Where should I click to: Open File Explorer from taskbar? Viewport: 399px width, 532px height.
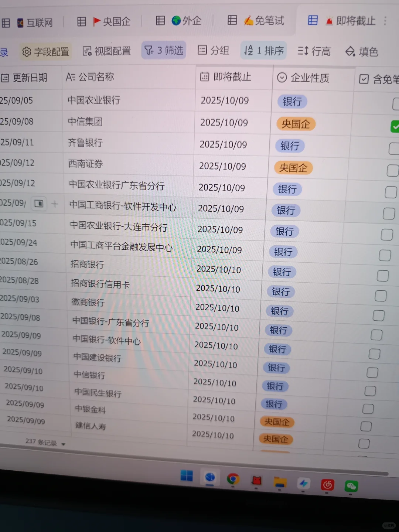tap(280, 482)
